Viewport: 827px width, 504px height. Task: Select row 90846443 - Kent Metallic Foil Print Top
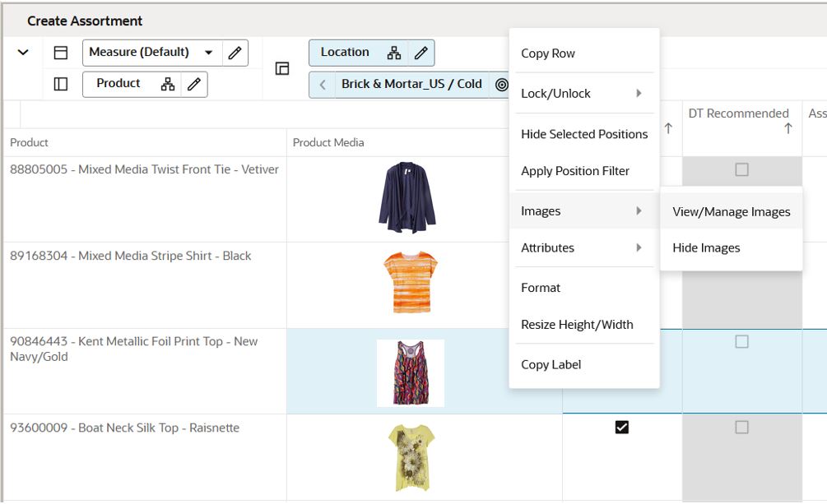click(x=133, y=349)
